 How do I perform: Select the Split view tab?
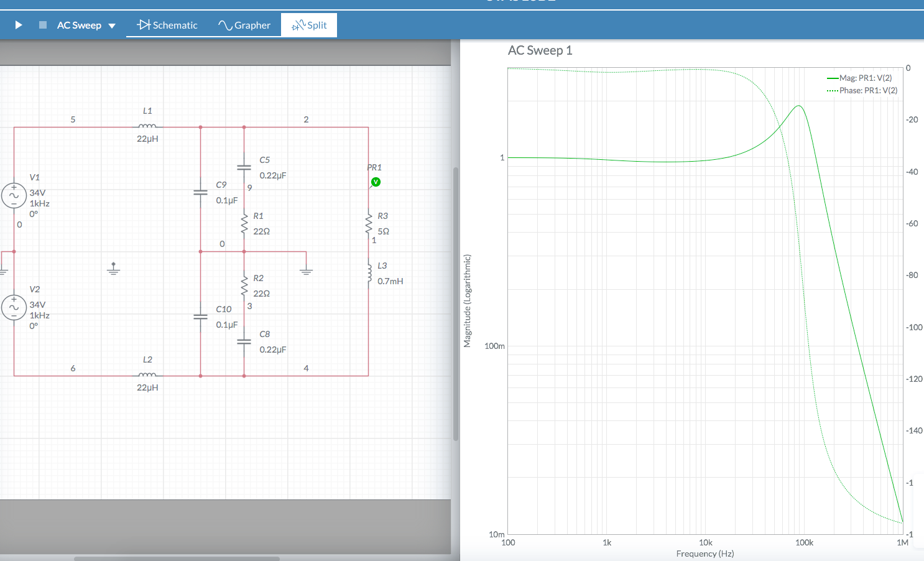[x=309, y=25]
